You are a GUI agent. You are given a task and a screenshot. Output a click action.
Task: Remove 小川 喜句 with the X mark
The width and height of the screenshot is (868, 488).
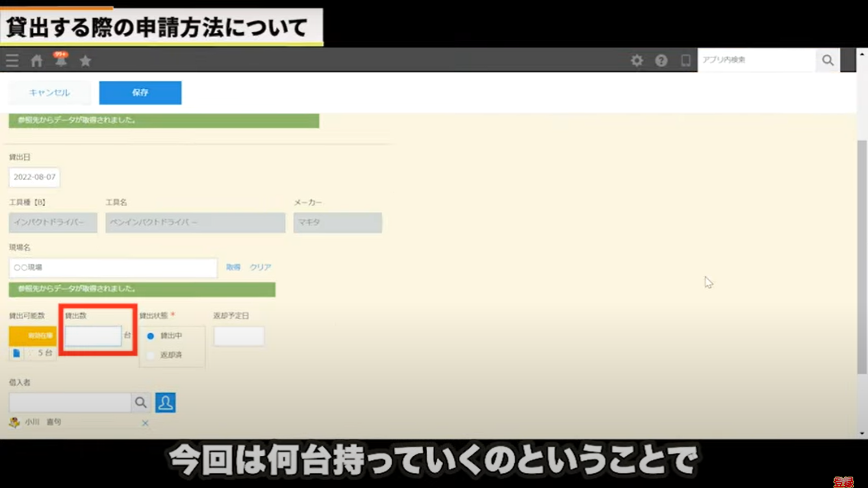tap(145, 422)
